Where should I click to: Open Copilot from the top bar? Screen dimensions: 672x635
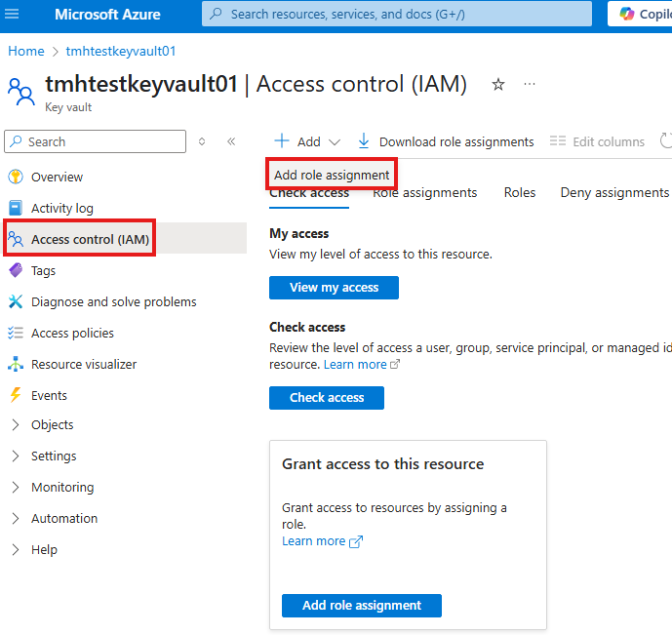point(642,14)
